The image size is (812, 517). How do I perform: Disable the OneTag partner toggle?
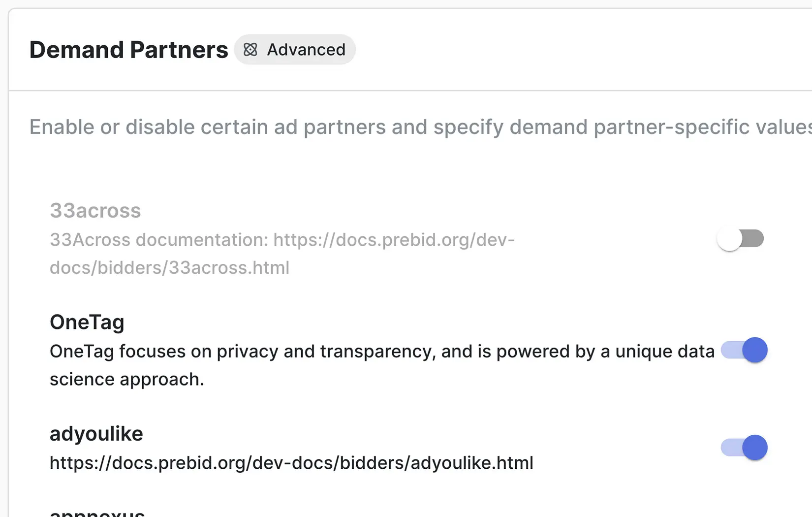click(x=744, y=350)
